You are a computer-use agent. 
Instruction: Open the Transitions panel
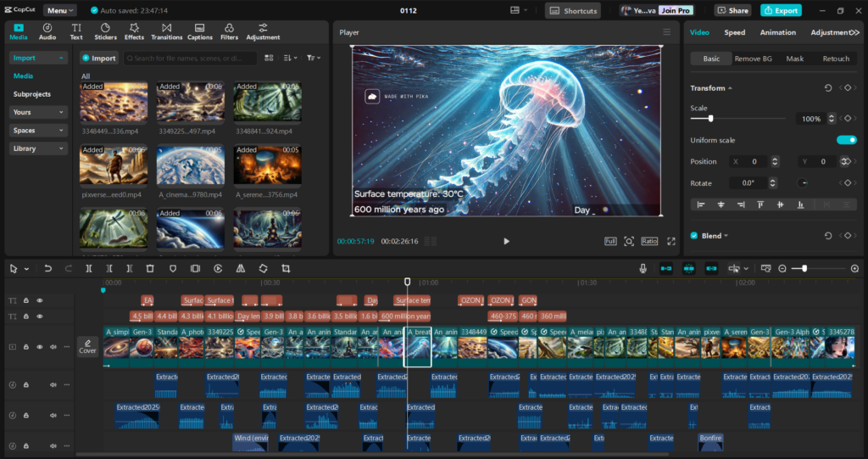(166, 31)
